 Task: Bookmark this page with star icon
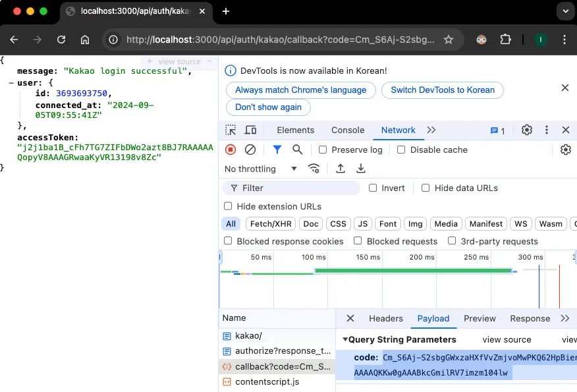point(449,40)
